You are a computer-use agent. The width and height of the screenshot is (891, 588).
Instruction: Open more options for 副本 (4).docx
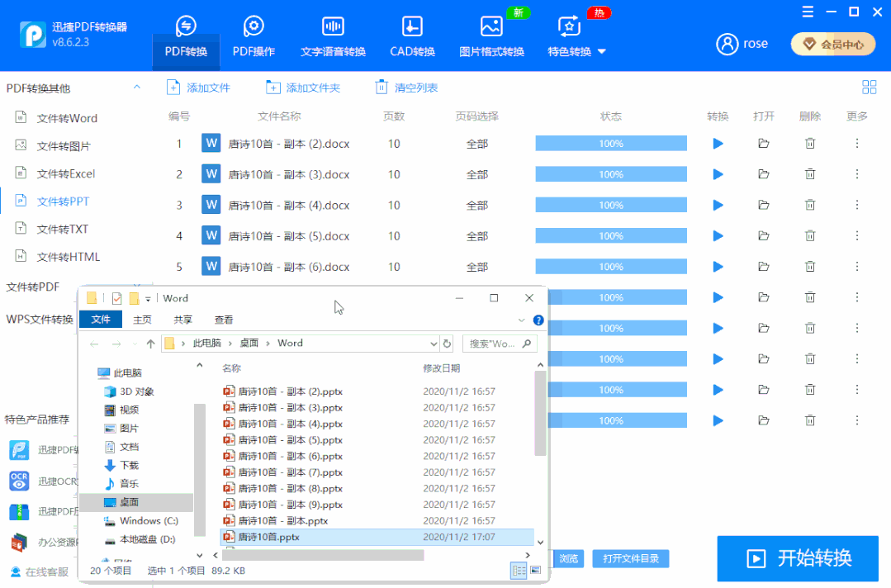pos(857,205)
